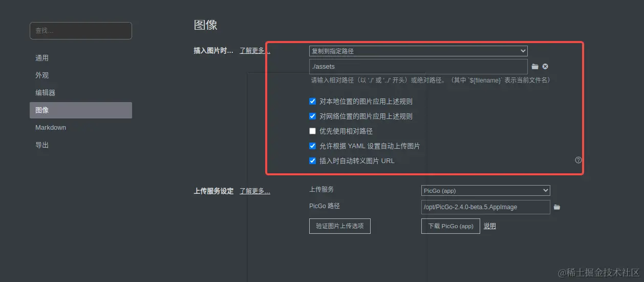This screenshot has height=282, width=644.
Task: Open folder browser for ./assets image path
Action: [x=535, y=67]
